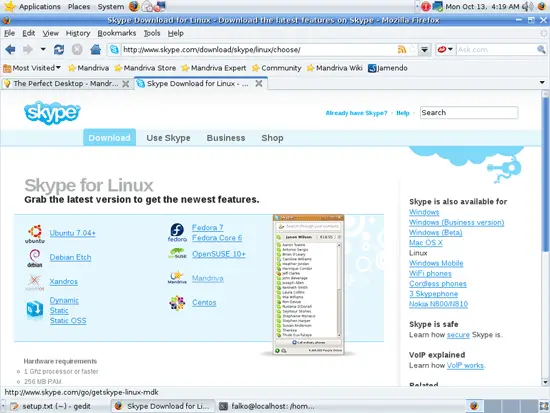Image resolution: width=550 pixels, height=413 pixels.
Task: Click the Xandros logo icon
Action: 34,283
